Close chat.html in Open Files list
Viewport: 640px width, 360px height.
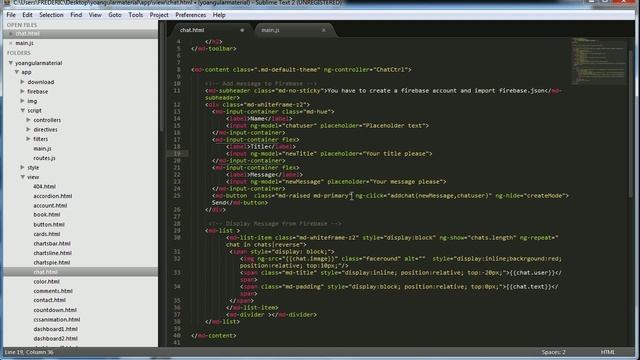[x=11, y=33]
